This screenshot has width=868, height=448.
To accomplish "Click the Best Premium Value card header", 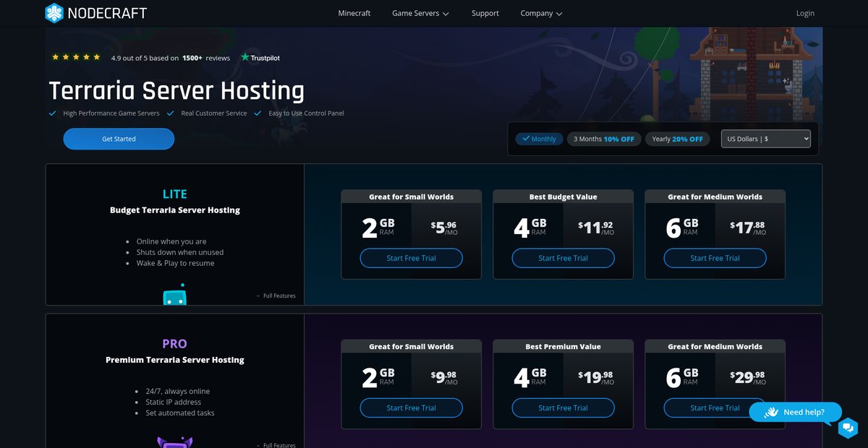I will [563, 346].
